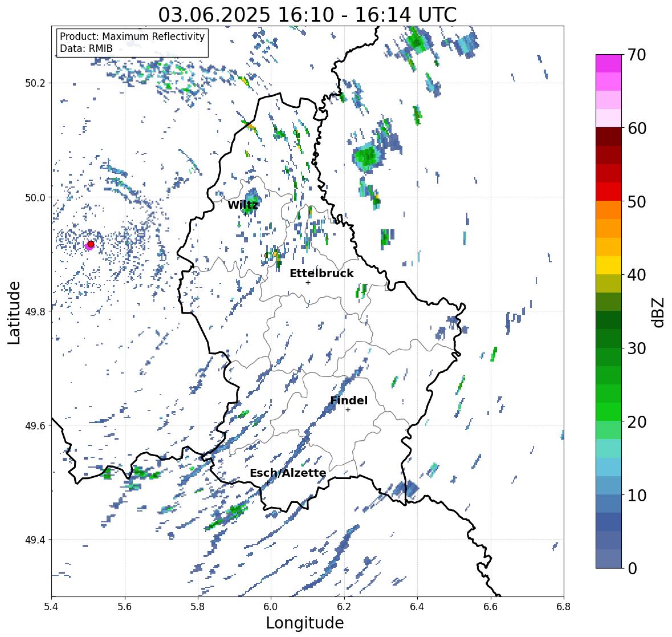Click the Ettelbruck station plus marker
This screenshot has height=637, width=672.
coord(308,282)
